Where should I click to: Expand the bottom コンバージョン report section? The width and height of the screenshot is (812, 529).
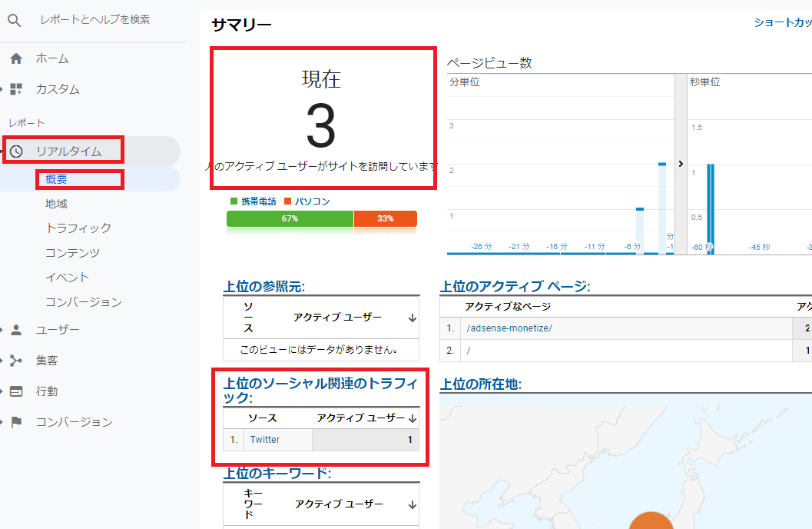pyautogui.click(x=2, y=422)
